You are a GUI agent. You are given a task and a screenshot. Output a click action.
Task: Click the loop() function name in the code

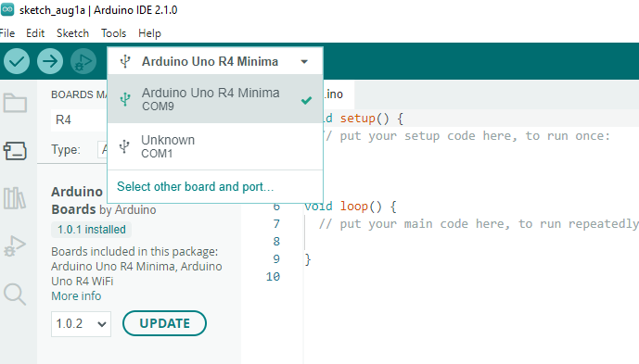354,207
